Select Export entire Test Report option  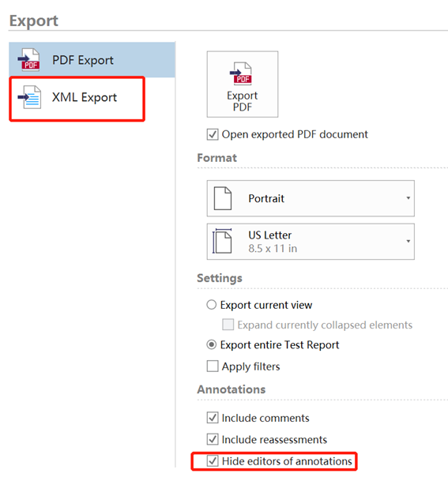[x=212, y=345]
